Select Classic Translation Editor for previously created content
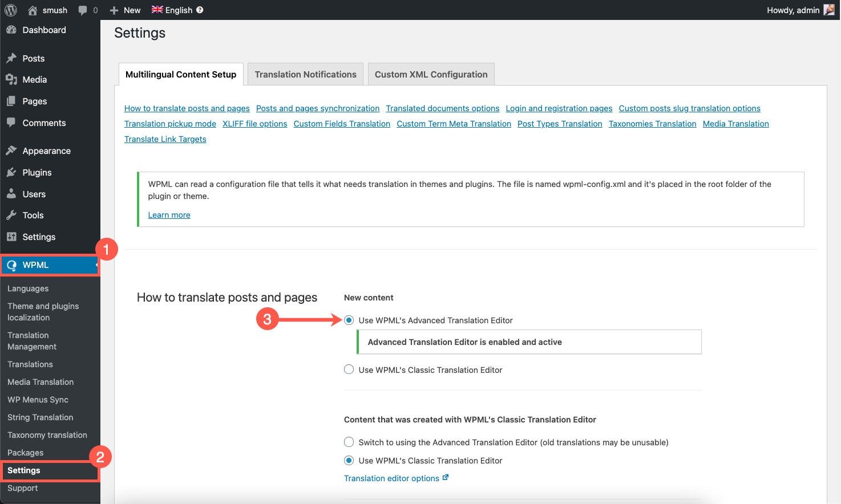This screenshot has width=841, height=504. (349, 460)
